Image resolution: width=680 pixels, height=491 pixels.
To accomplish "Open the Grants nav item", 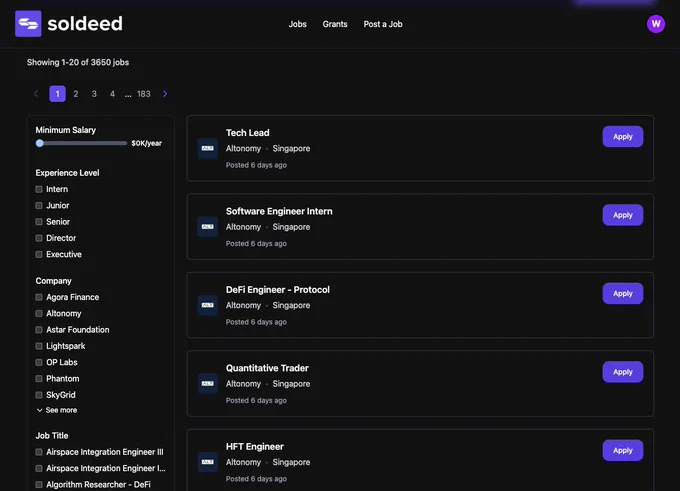I will pos(335,24).
